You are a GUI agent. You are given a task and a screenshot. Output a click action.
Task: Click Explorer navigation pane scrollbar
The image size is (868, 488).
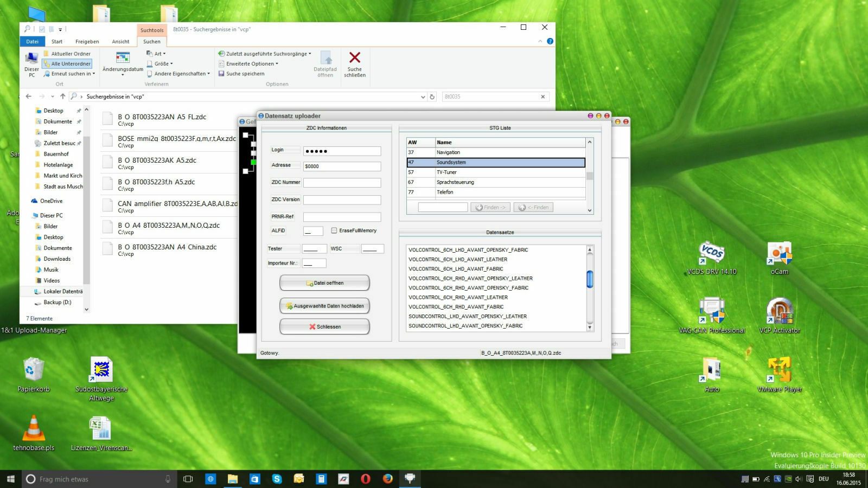point(86,210)
